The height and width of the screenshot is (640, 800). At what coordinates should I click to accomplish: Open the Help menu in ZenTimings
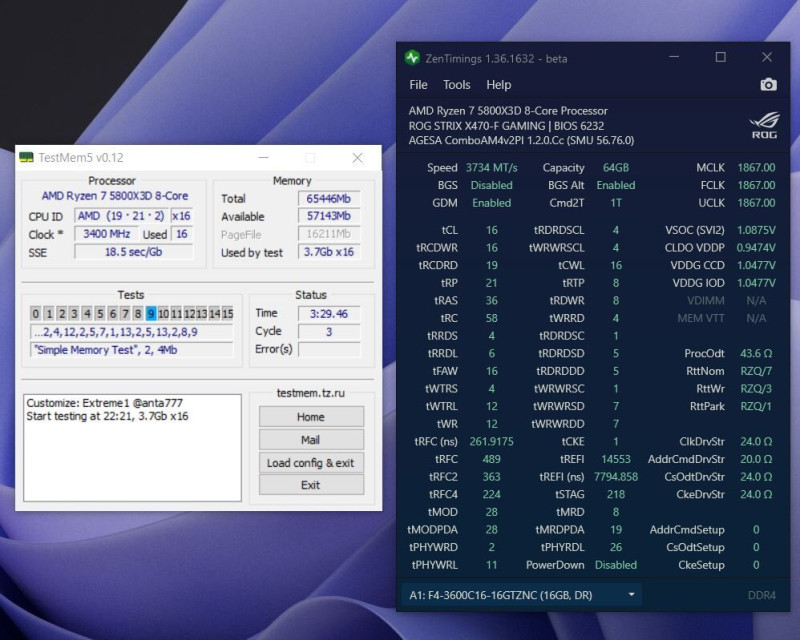(498, 85)
